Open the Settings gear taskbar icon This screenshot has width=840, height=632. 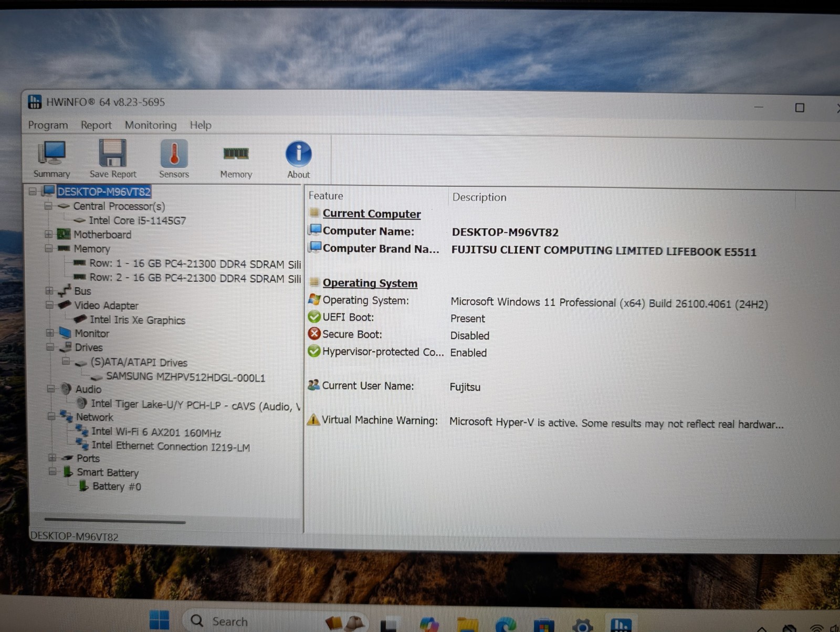pyautogui.click(x=582, y=626)
